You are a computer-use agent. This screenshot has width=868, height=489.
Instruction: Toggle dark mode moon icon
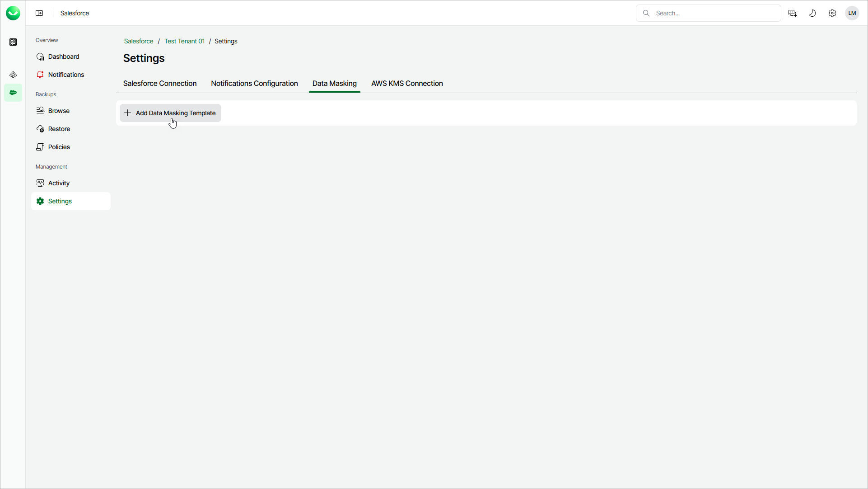pyautogui.click(x=812, y=13)
